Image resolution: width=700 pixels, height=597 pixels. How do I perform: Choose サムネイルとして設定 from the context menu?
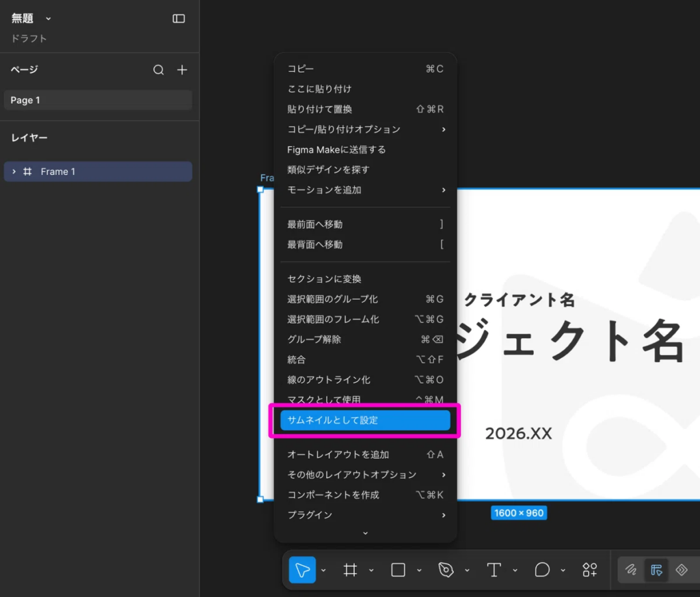tap(365, 420)
